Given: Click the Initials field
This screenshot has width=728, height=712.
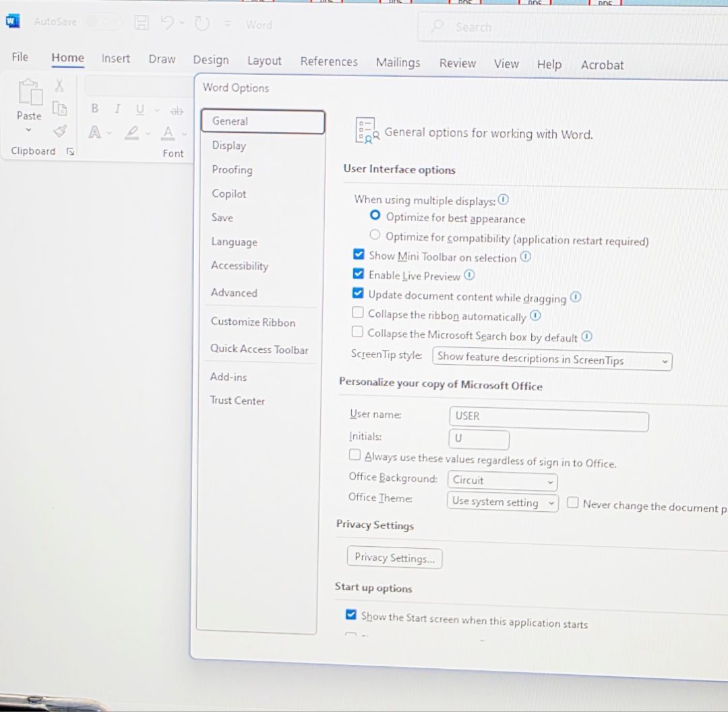Looking at the screenshot, I should (x=479, y=438).
